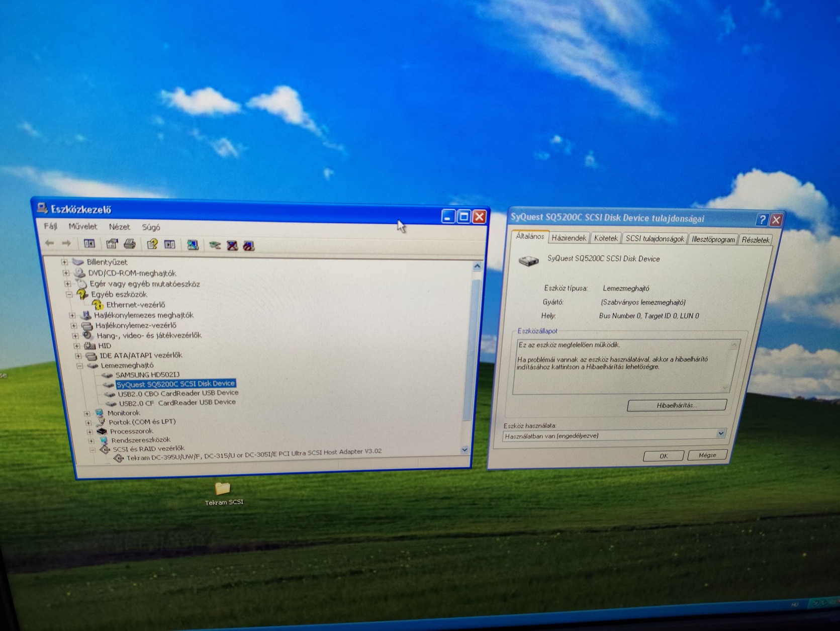Click the Mégse button

[x=707, y=455]
